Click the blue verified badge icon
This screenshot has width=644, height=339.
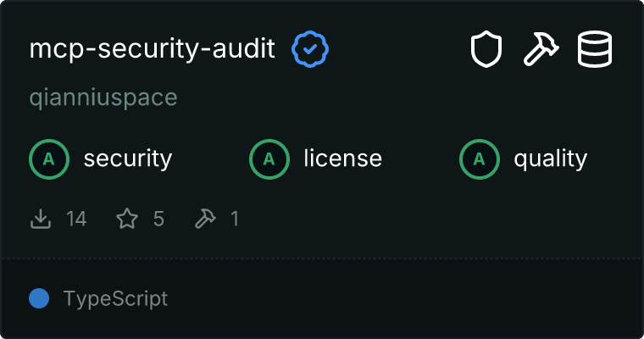(x=310, y=50)
